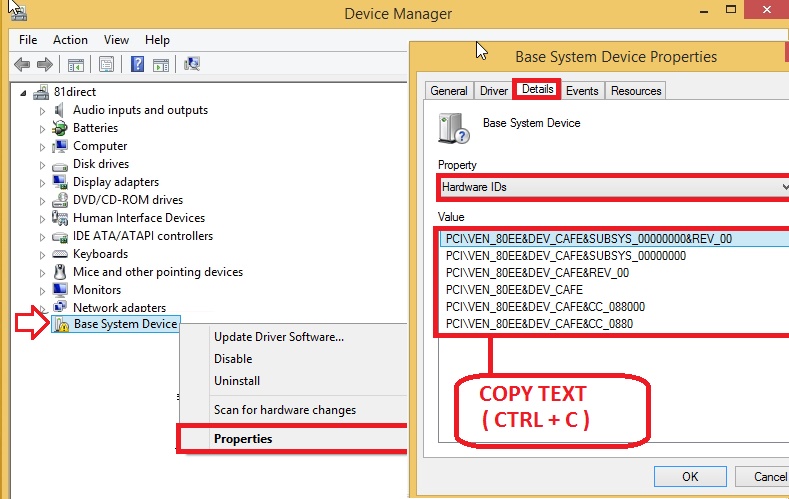The height and width of the screenshot is (499, 789).
Task: Expand the Audio inputs and outputs node
Action: pyautogui.click(x=43, y=110)
